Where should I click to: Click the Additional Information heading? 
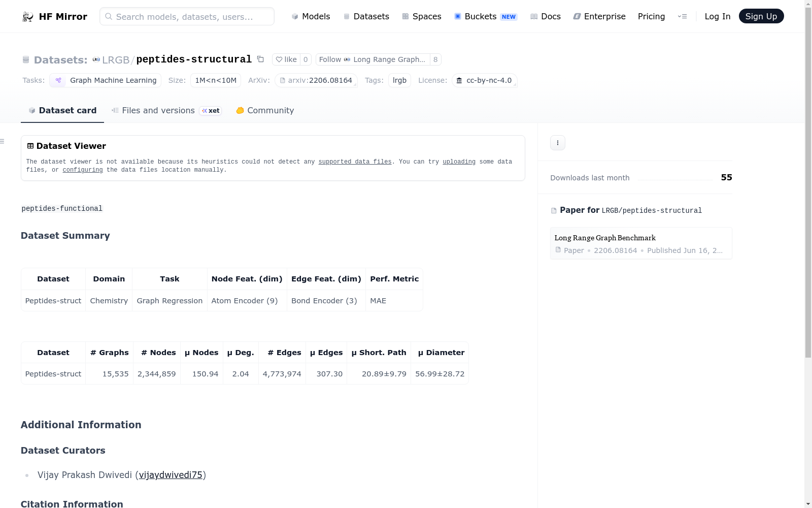click(x=81, y=425)
